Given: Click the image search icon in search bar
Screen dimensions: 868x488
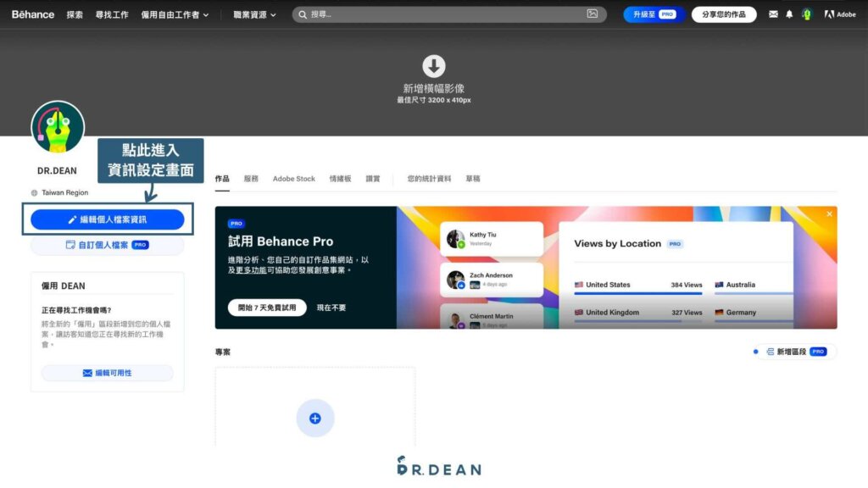Looking at the screenshot, I should (593, 14).
